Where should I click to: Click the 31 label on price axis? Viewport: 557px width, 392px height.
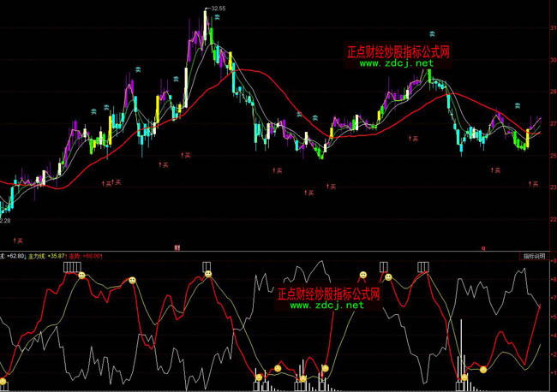pyautogui.click(x=550, y=28)
